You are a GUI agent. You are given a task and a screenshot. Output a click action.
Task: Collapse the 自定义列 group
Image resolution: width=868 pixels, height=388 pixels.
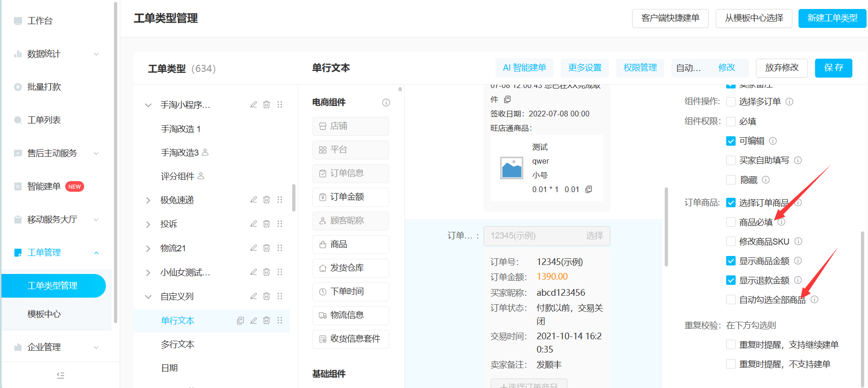click(148, 297)
